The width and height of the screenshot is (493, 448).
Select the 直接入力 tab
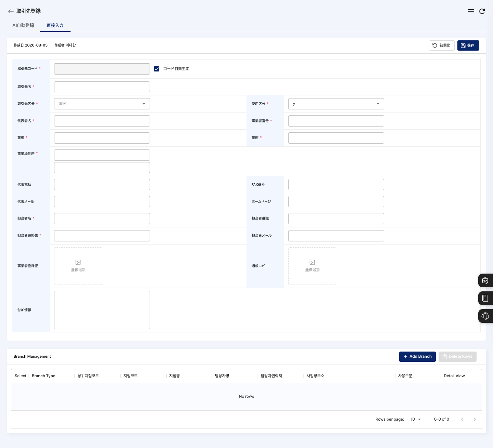tap(55, 25)
